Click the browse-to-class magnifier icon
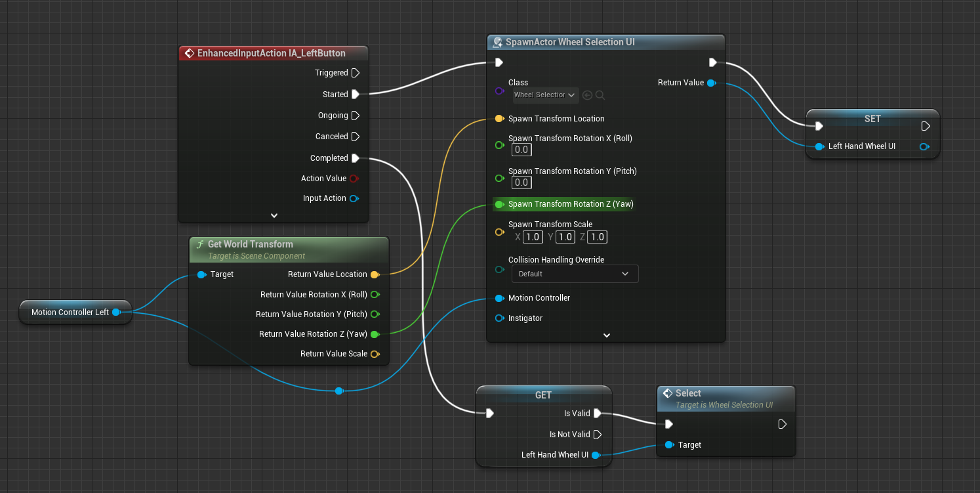This screenshot has height=493, width=980. pos(600,95)
